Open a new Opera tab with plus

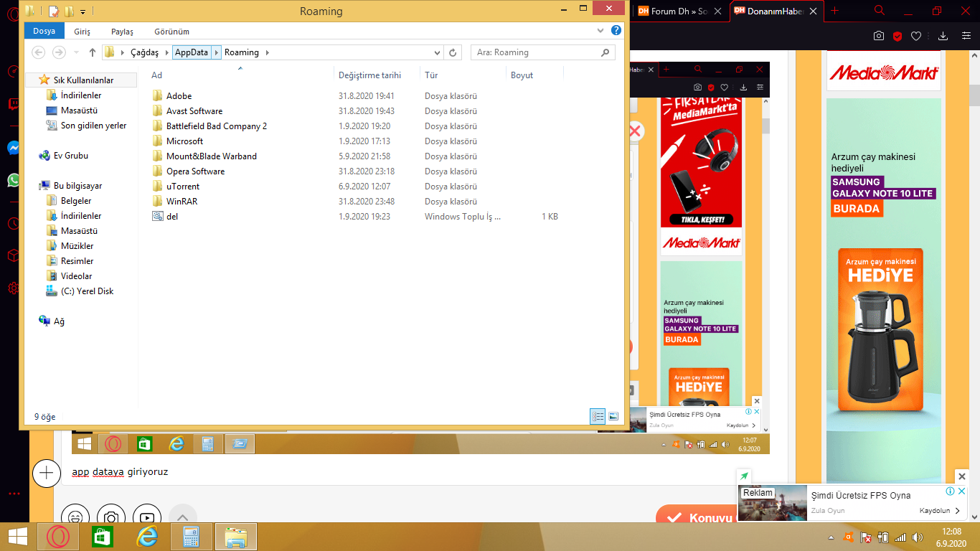(834, 11)
